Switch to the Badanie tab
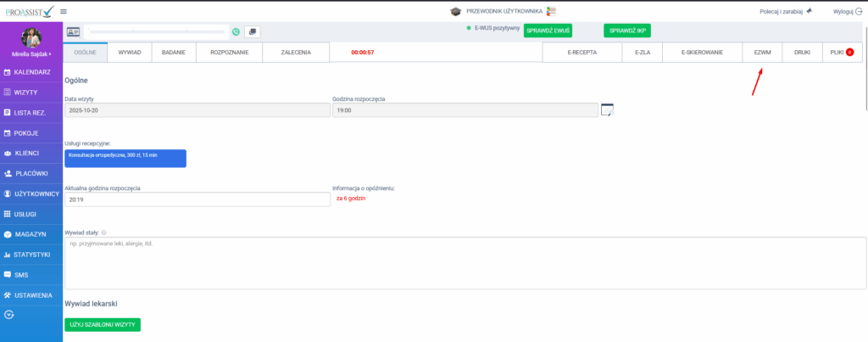868x342 pixels. [x=173, y=52]
